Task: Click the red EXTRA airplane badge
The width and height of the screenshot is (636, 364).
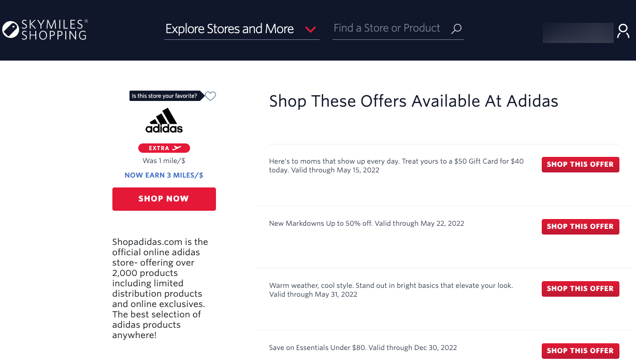Action: [164, 148]
